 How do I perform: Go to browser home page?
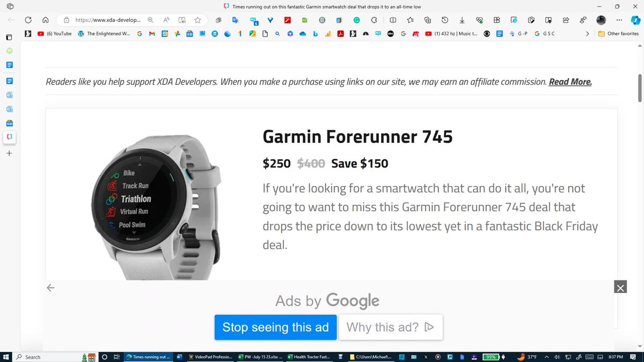46,20
